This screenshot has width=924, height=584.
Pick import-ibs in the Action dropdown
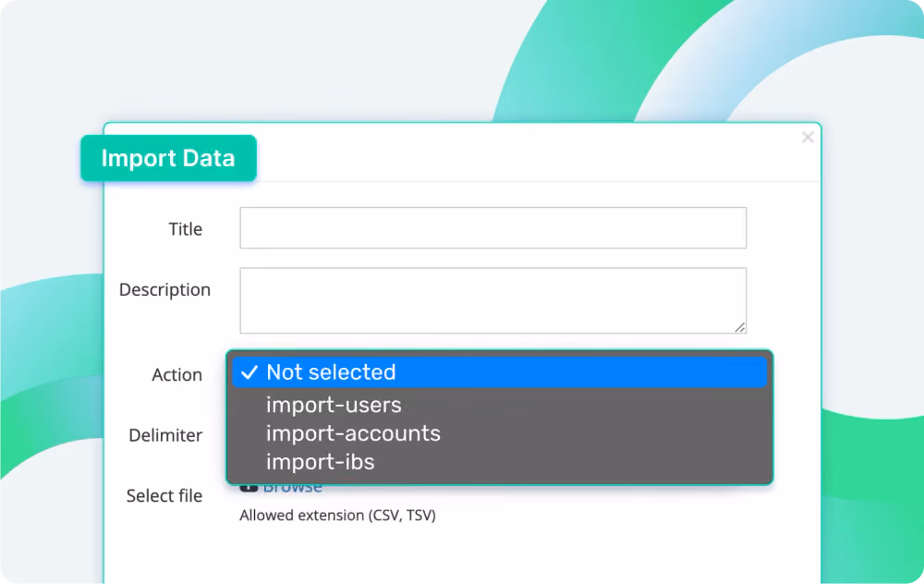tap(320, 462)
